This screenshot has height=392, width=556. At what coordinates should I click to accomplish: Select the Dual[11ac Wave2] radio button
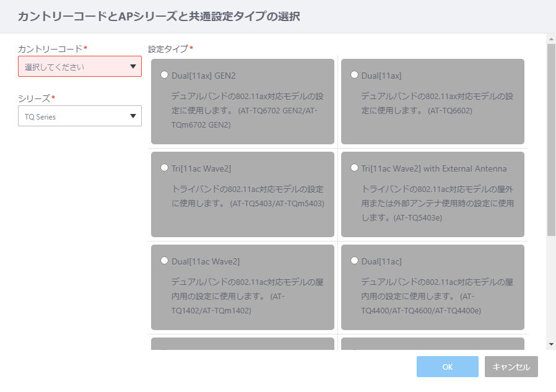coord(164,261)
